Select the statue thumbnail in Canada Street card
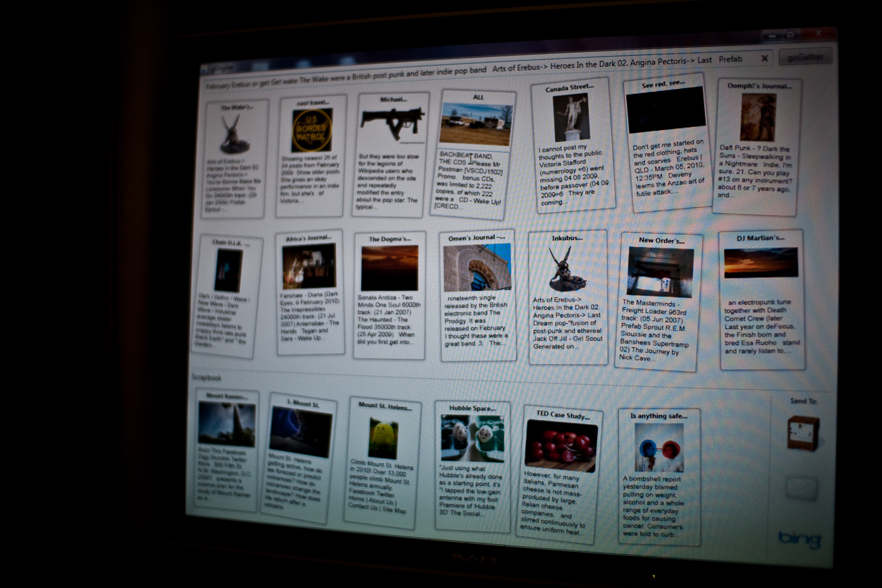The width and height of the screenshot is (882, 588). (x=571, y=117)
